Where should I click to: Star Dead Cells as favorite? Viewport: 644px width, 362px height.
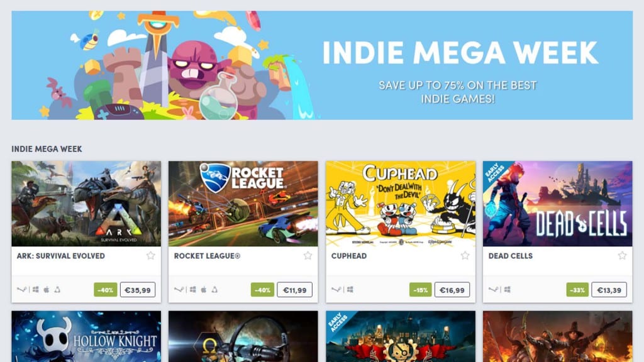click(x=622, y=256)
